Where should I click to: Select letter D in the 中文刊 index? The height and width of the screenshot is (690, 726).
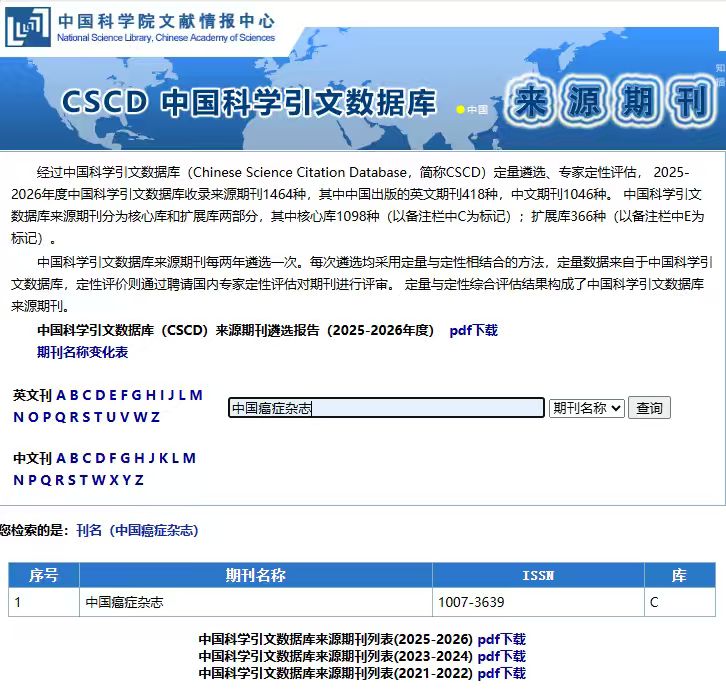[x=100, y=458]
